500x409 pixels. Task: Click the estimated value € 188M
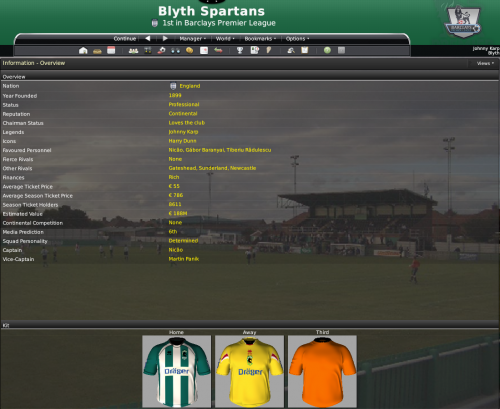(x=178, y=213)
